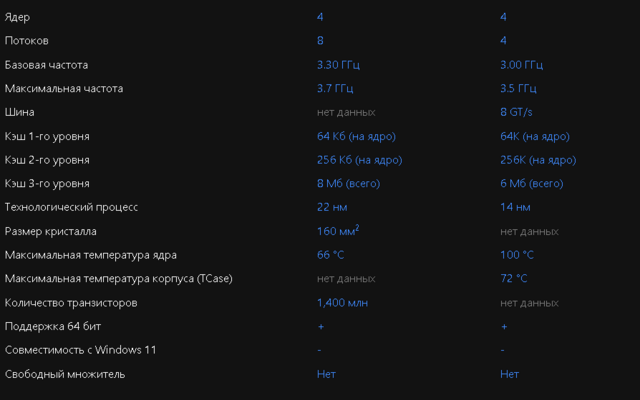
Task: Click the Совместимость с Windows 11 row label
Action: tap(80, 350)
